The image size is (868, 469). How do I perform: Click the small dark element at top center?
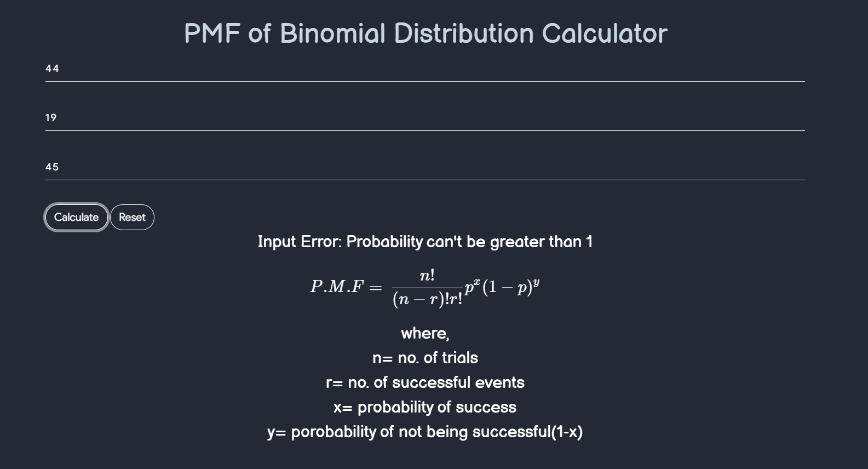(x=404, y=2)
